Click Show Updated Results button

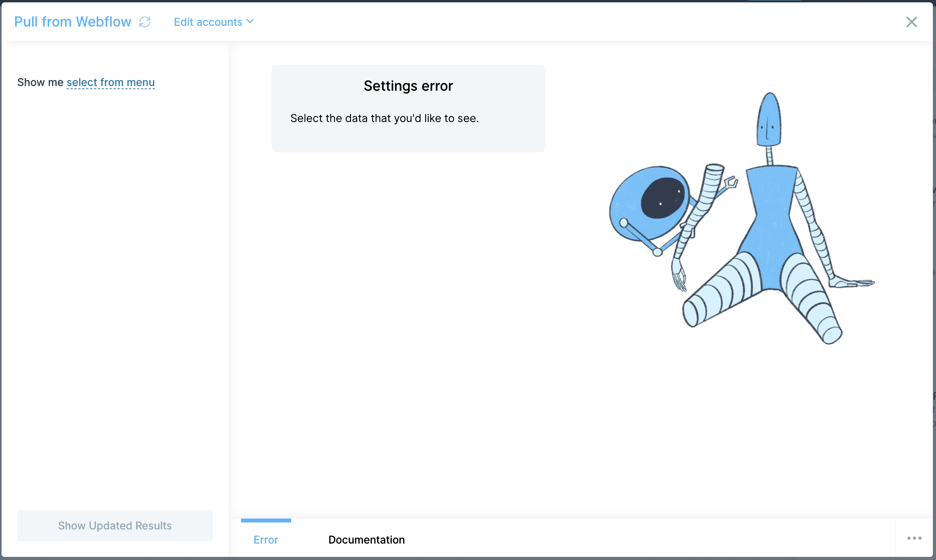[115, 526]
